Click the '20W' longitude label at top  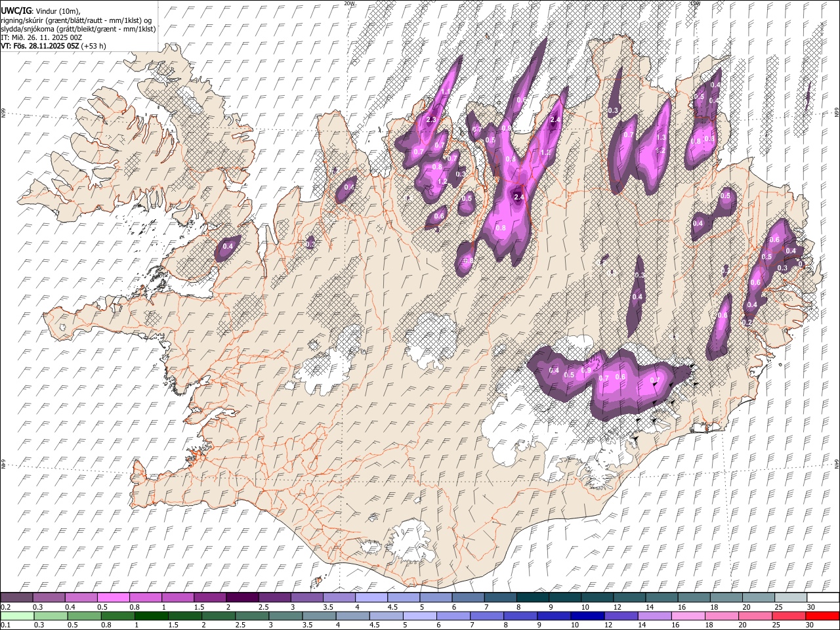click(349, 3)
